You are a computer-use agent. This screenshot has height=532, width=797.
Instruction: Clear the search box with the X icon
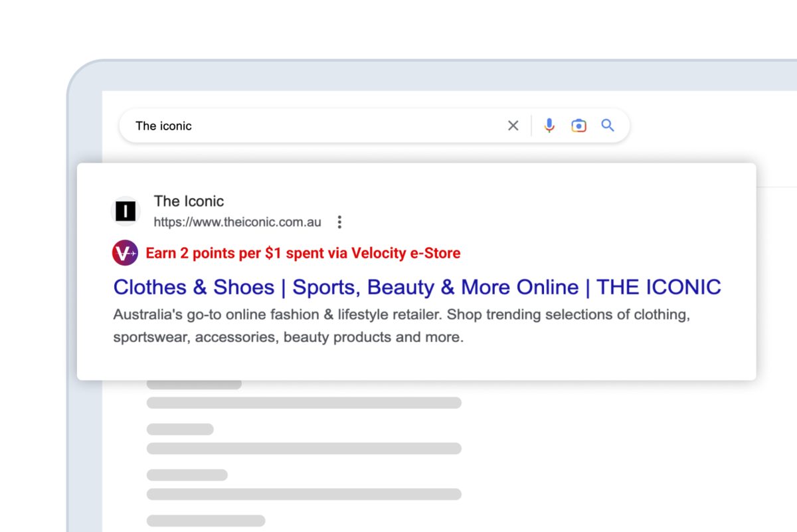513,126
